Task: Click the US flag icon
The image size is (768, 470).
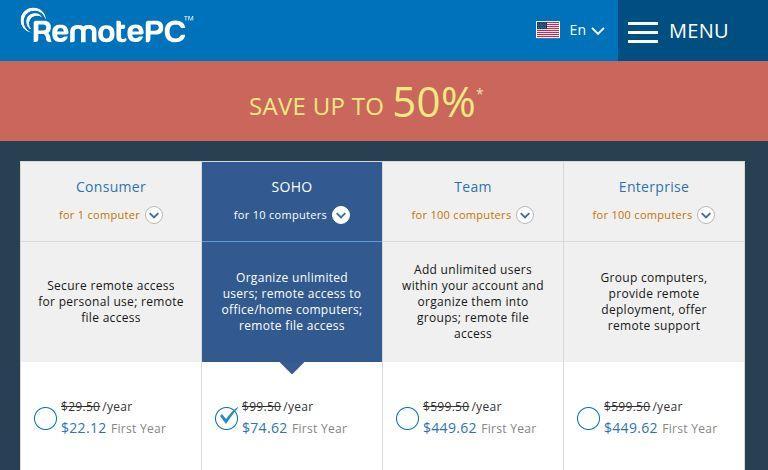Action: pos(547,30)
